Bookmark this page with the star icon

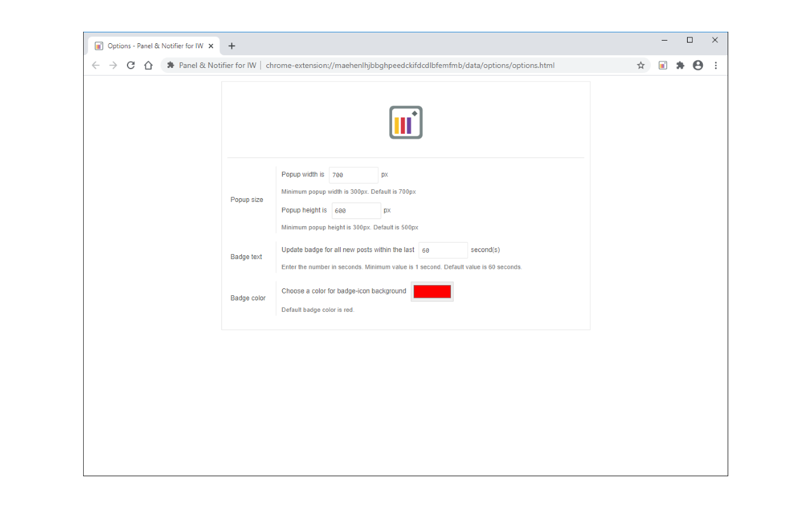coord(641,65)
